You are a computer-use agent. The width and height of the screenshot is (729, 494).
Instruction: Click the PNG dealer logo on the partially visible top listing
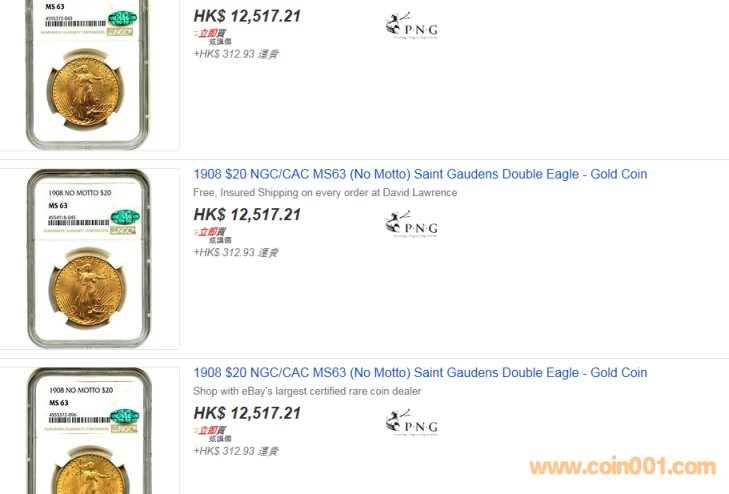coord(411,26)
